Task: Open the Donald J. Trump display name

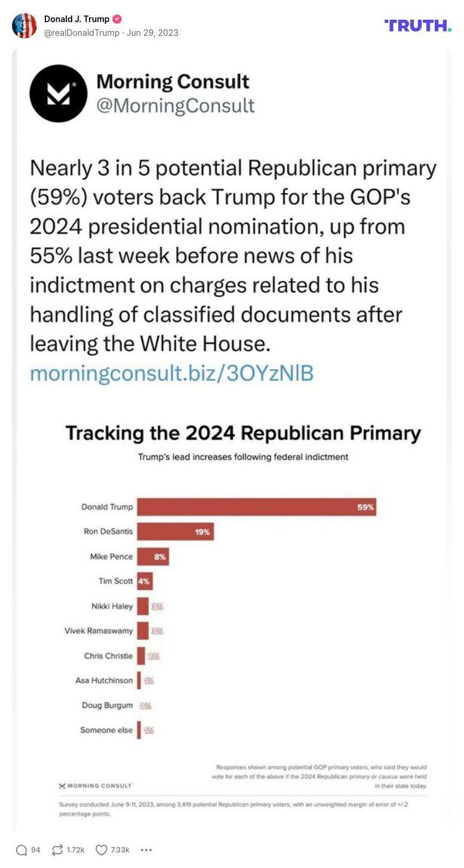Action: pos(76,19)
